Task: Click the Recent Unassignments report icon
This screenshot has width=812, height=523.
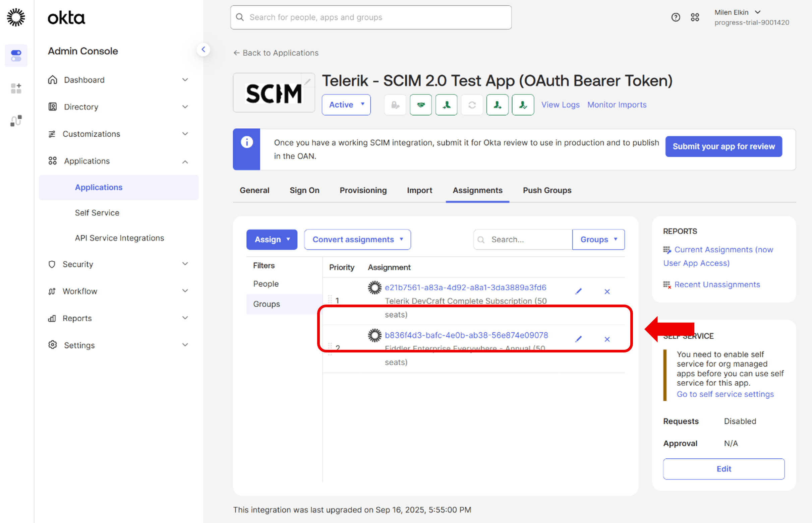Action: tap(667, 285)
